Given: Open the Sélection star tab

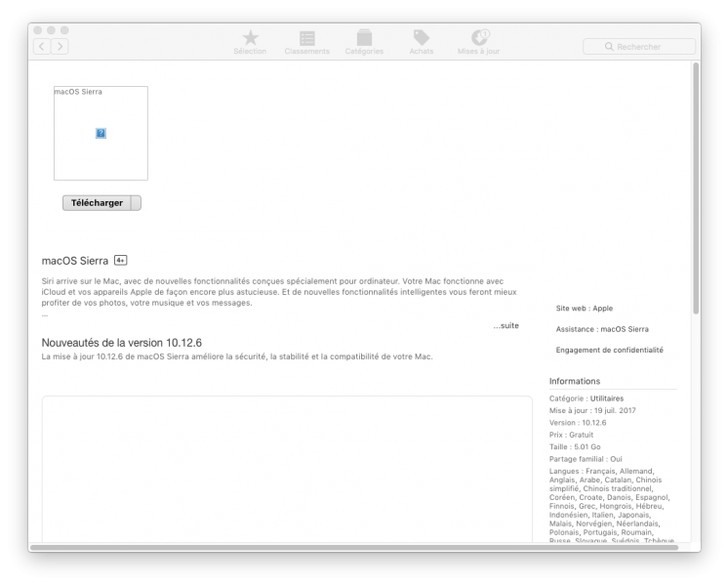Looking at the screenshot, I should pyautogui.click(x=250, y=42).
